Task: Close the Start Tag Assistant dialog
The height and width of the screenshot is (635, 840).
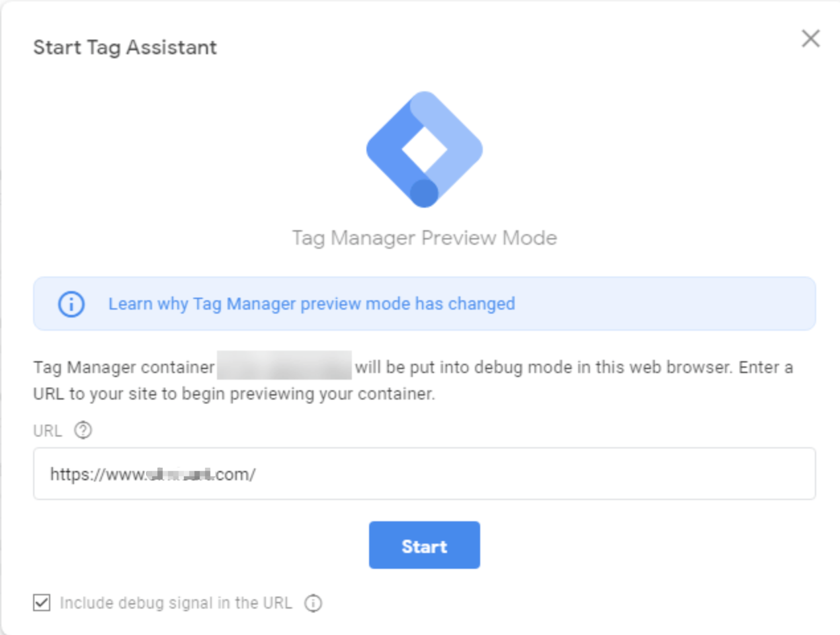Action: pos(810,38)
